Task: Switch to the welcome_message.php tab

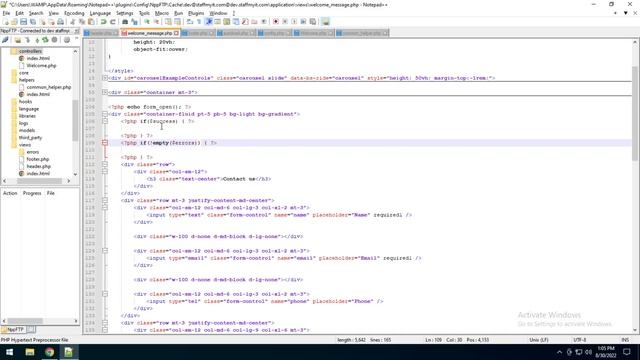Action: (x=149, y=33)
